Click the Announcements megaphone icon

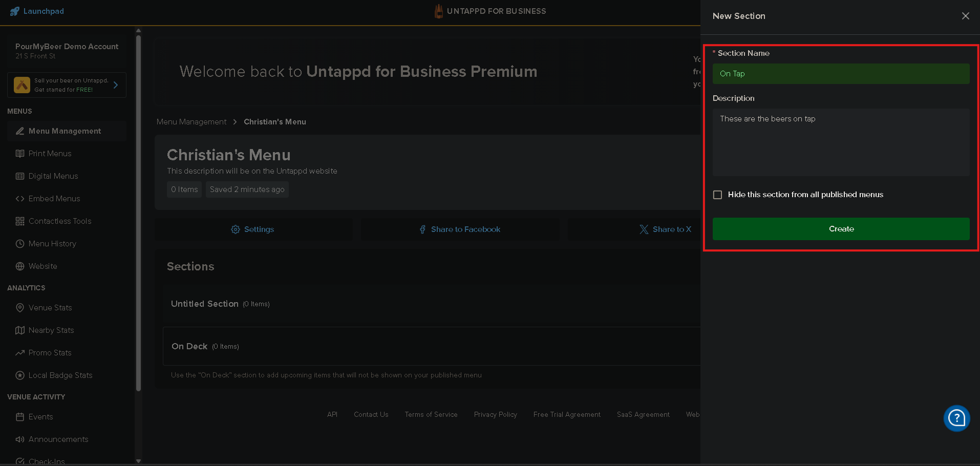coord(20,439)
